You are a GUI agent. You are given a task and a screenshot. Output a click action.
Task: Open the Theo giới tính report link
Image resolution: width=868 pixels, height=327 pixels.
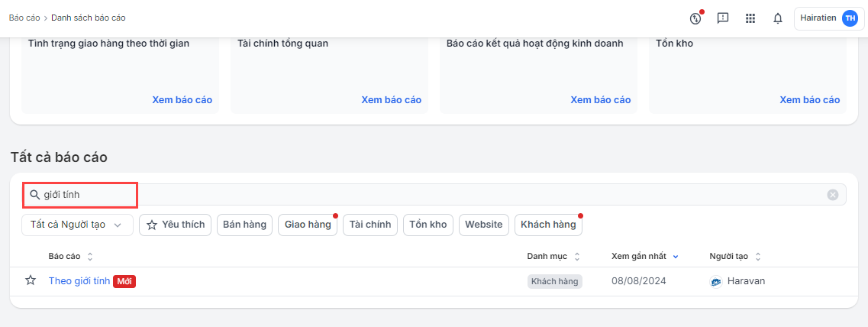79,281
